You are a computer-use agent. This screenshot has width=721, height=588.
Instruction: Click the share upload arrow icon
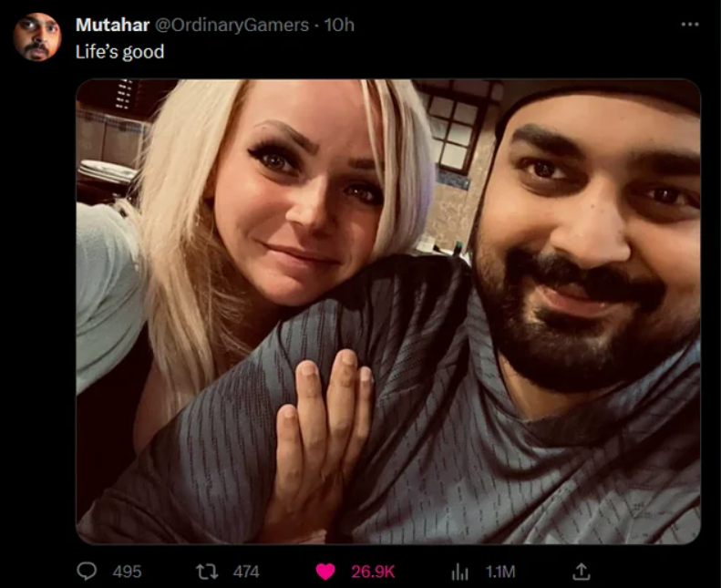tap(581, 571)
